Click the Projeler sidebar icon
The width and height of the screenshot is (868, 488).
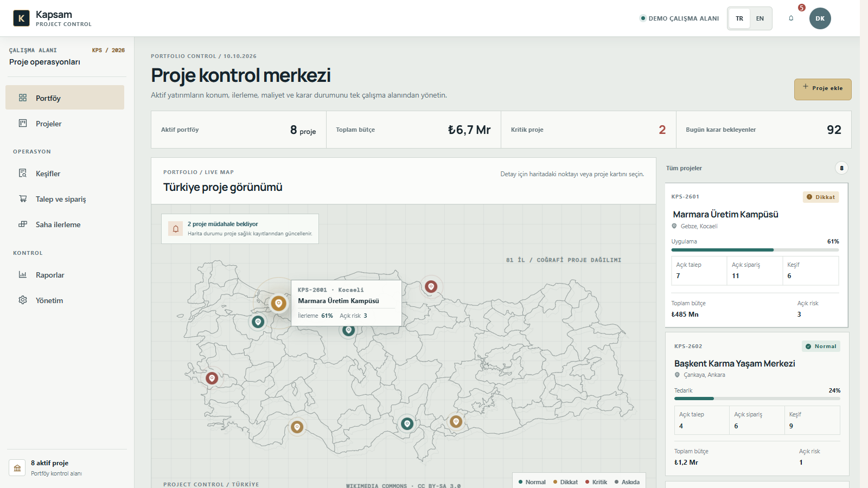pyautogui.click(x=23, y=124)
